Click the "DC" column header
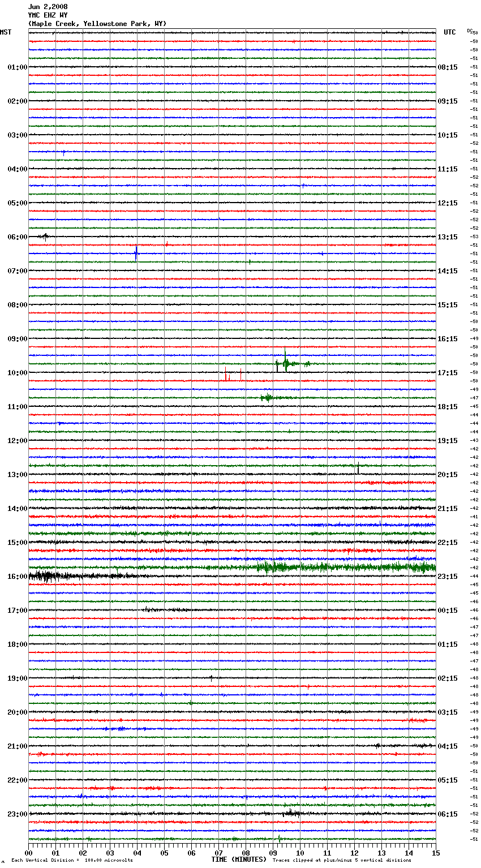The height and width of the screenshot is (868, 481). point(470,31)
